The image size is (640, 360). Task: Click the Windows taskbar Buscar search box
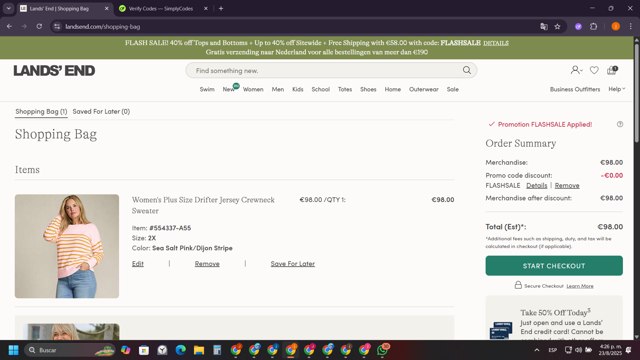click(69, 350)
